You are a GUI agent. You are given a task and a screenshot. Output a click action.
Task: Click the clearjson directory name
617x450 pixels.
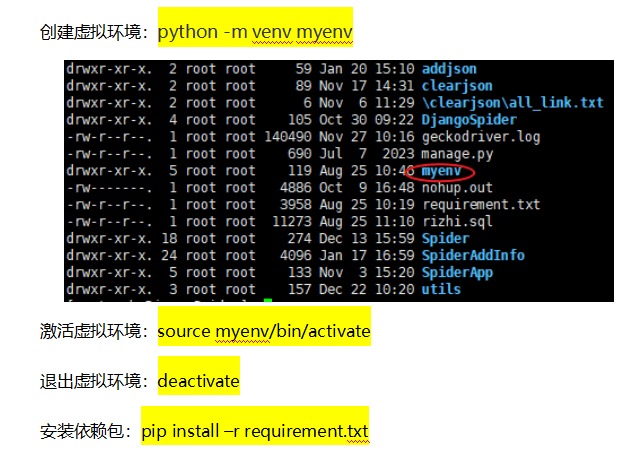[457, 86]
